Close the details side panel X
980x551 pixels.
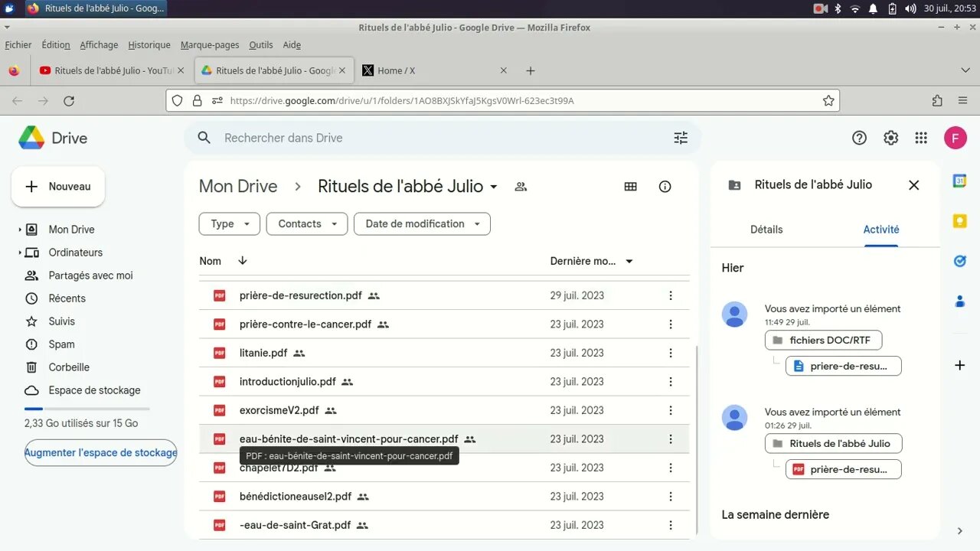pyautogui.click(x=913, y=184)
